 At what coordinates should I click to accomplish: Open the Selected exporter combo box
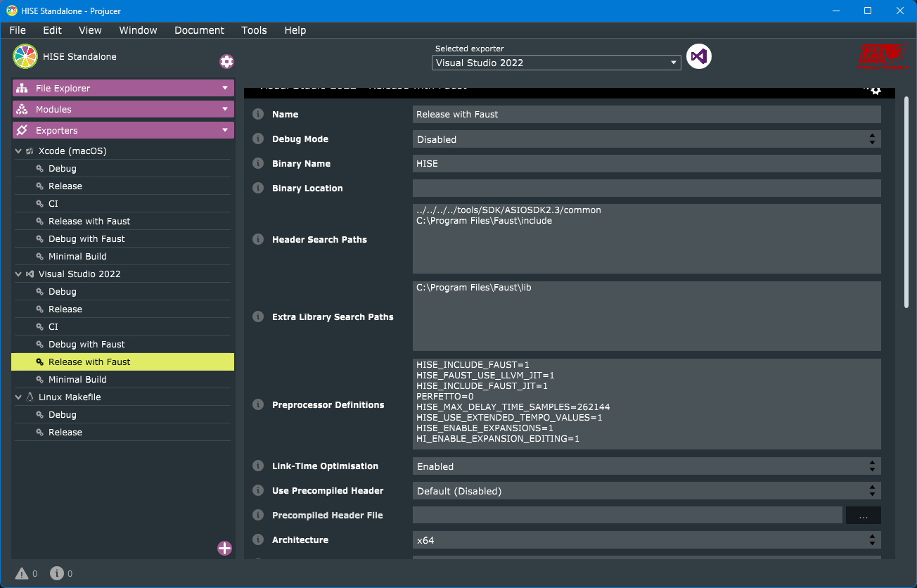[x=556, y=63]
